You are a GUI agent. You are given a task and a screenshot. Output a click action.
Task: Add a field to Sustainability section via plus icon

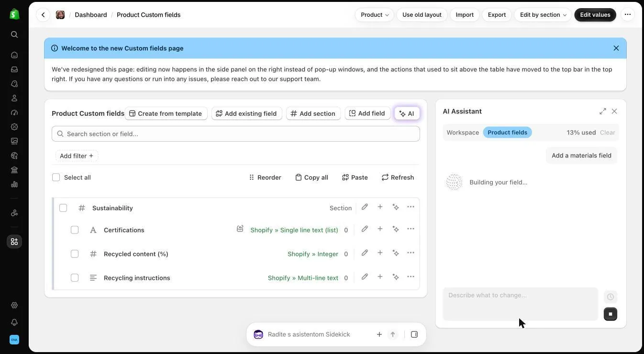380,207
